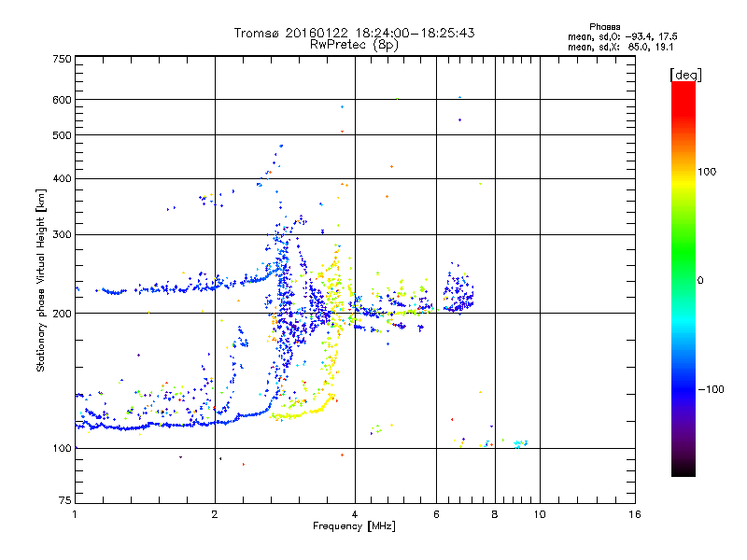This screenshot has width=747, height=560.
Task: Click the y-axis tick label '200'
Action: pos(62,314)
